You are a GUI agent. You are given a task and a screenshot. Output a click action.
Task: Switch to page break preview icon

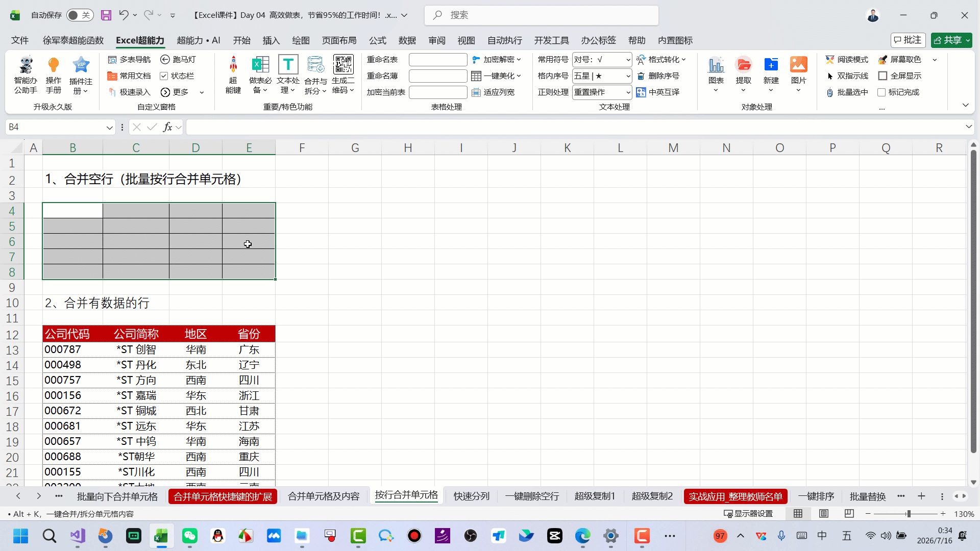tap(849, 514)
